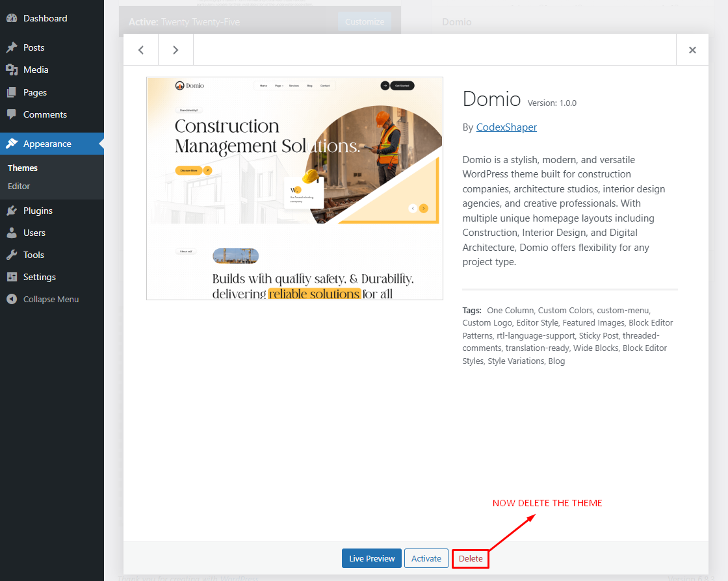Open the Editor submenu item
Image resolution: width=728 pixels, height=581 pixels.
tap(19, 186)
